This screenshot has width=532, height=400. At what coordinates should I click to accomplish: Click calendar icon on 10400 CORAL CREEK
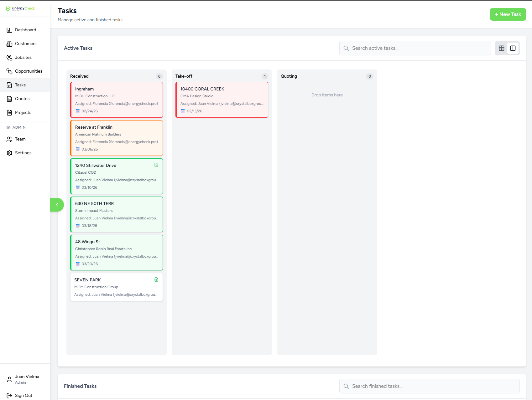pyautogui.click(x=183, y=111)
